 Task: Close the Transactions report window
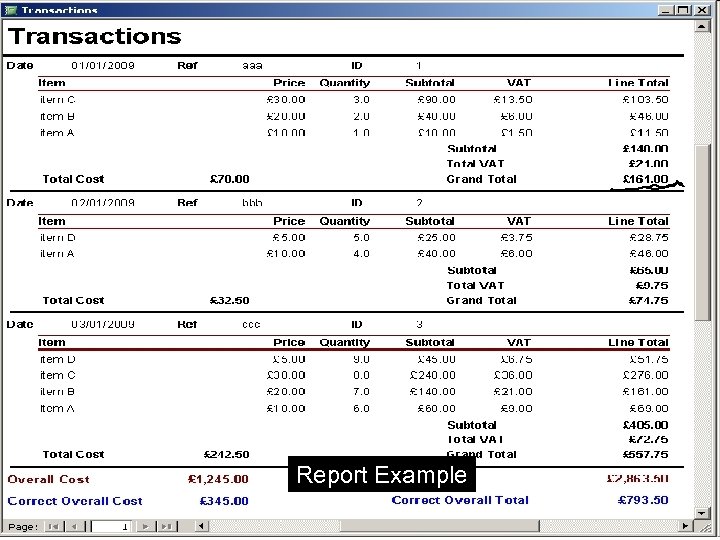702,10
